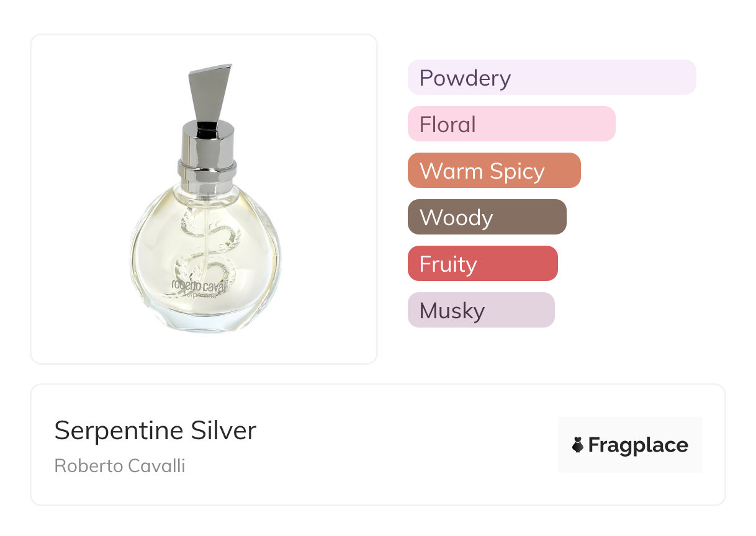
Task: Click the snake emblem on the bottle
Action: pyautogui.click(x=208, y=248)
